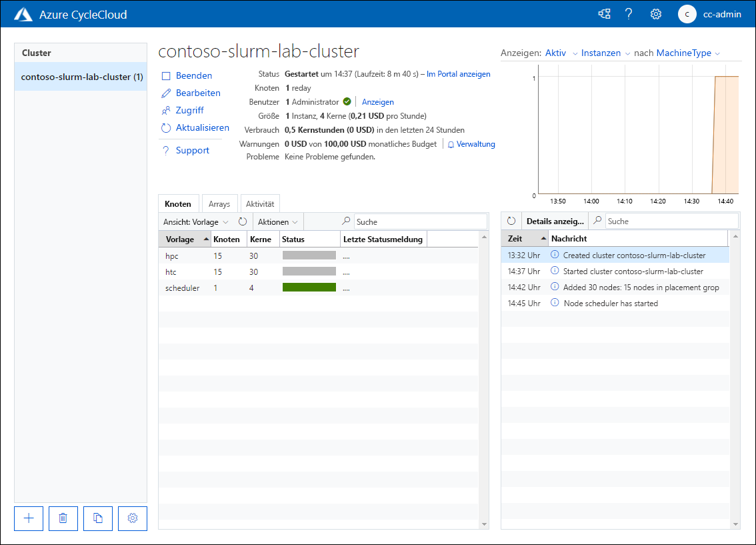Open the Aktionen dropdown menu
The height and width of the screenshot is (545, 756).
click(x=277, y=221)
